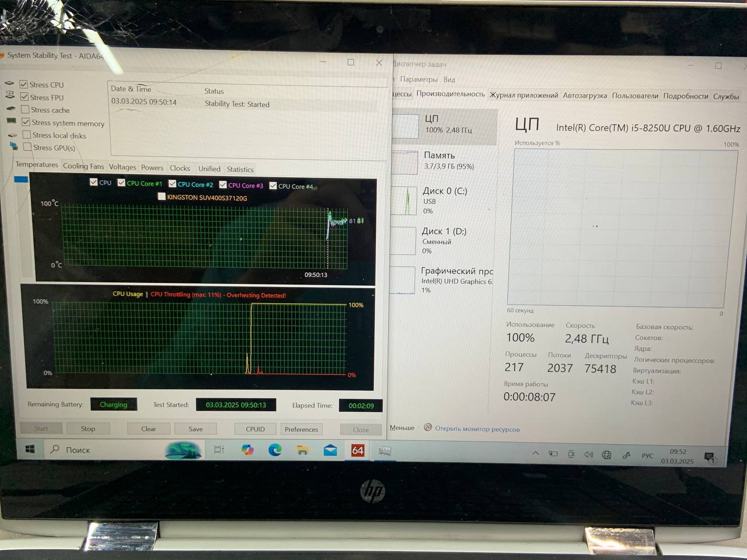Screen dimensions: 747x560
Task: Open the Автозагрузка tab
Action: pyautogui.click(x=585, y=96)
